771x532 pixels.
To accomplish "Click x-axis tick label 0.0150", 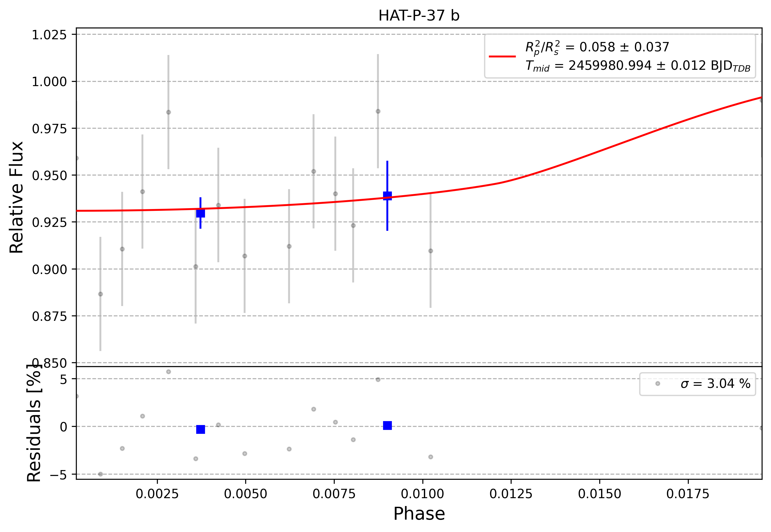I will click(x=600, y=494).
